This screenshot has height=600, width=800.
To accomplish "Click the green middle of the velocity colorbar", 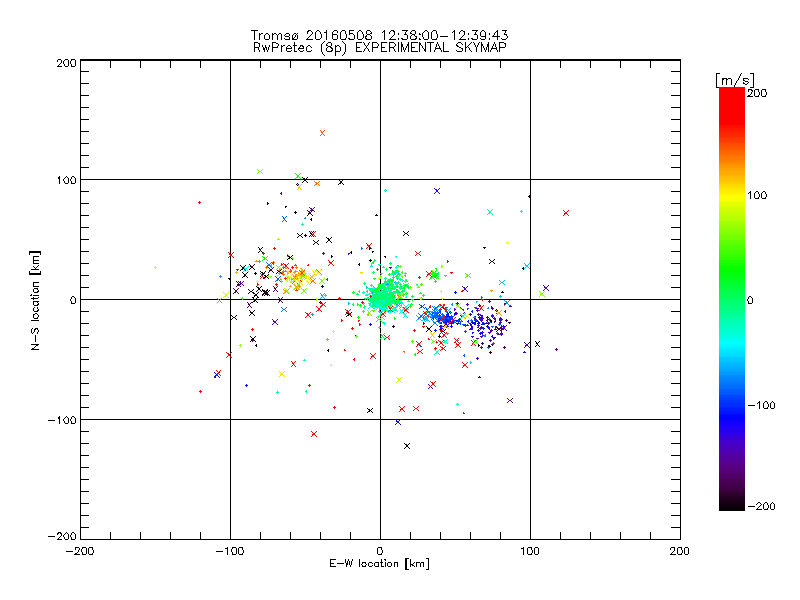I will [732, 299].
